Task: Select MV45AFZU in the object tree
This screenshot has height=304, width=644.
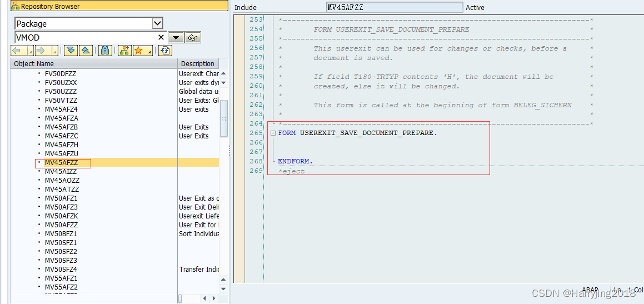Action: pos(61,153)
